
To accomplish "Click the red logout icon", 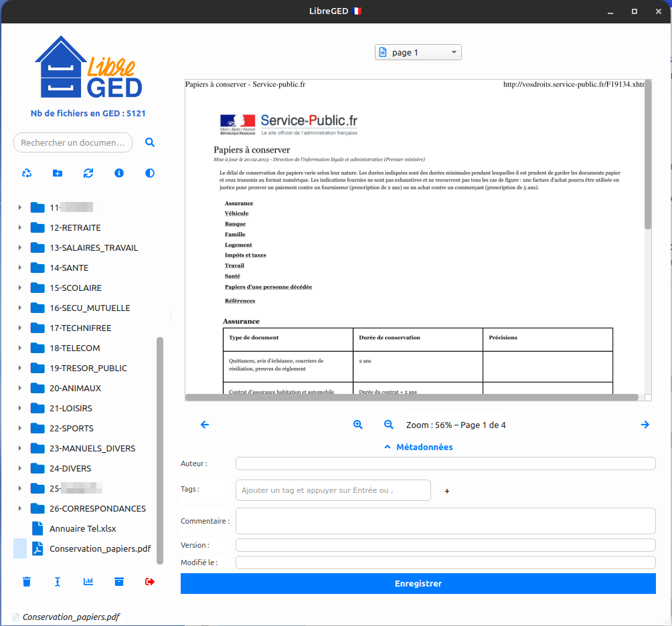I will [x=150, y=582].
